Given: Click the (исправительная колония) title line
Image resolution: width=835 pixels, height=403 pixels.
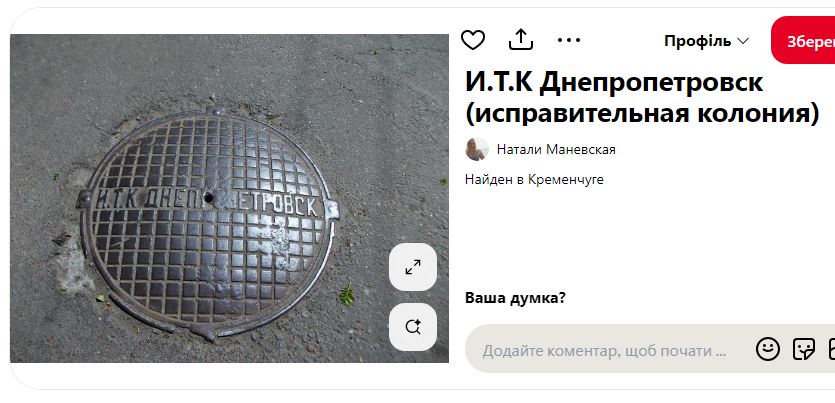Looking at the screenshot, I should tap(642, 114).
